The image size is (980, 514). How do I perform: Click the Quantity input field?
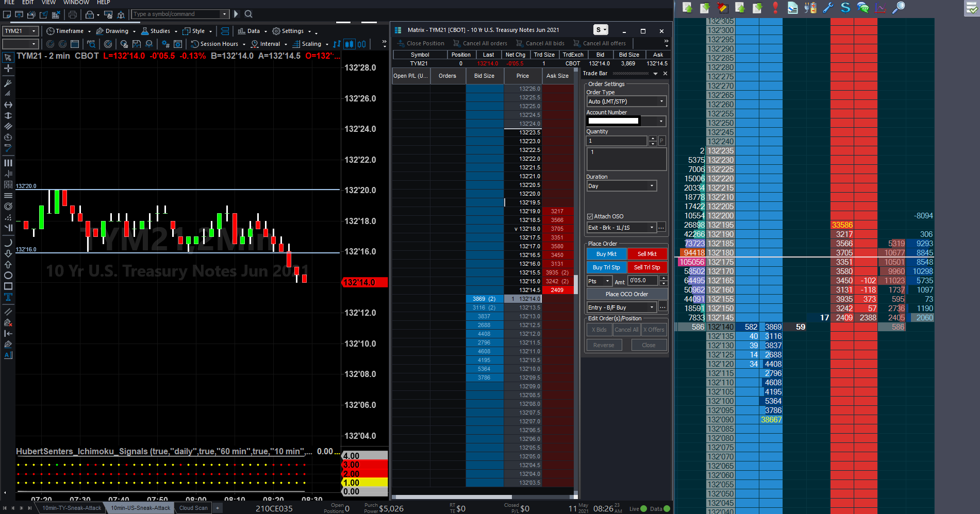coord(617,141)
